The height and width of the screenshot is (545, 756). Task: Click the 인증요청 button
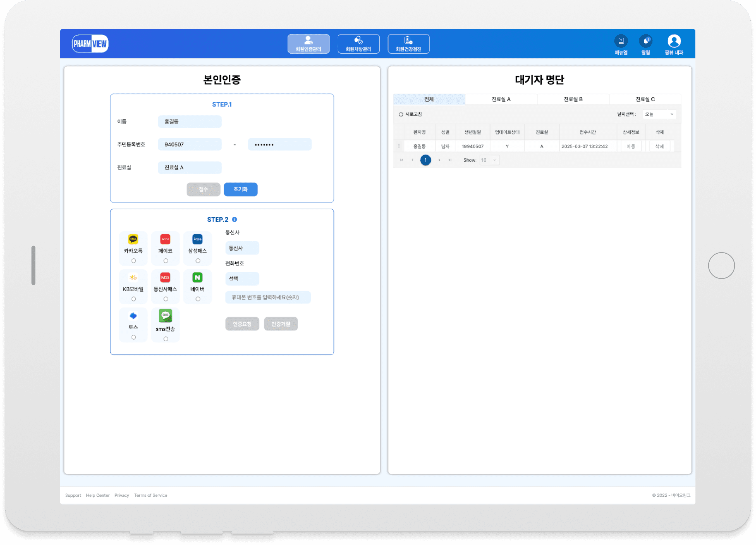pyautogui.click(x=242, y=324)
